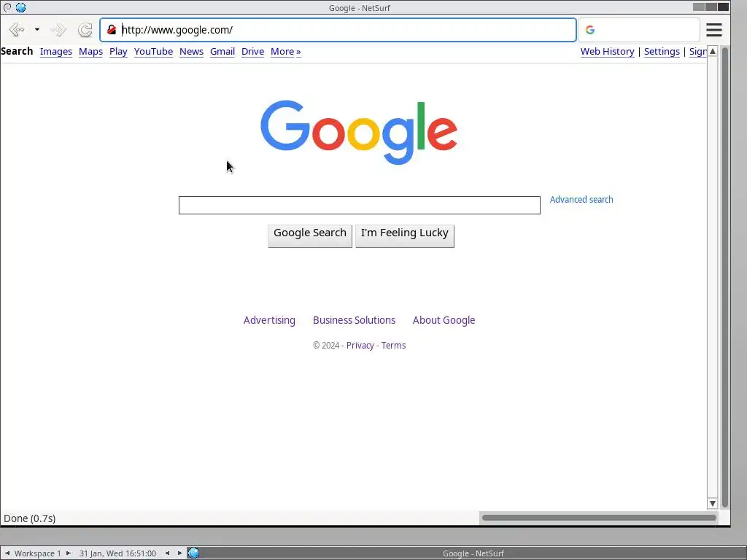Image resolution: width=747 pixels, height=560 pixels.
Task: Click the vertical scrollbar down arrow
Action: pyautogui.click(x=712, y=503)
